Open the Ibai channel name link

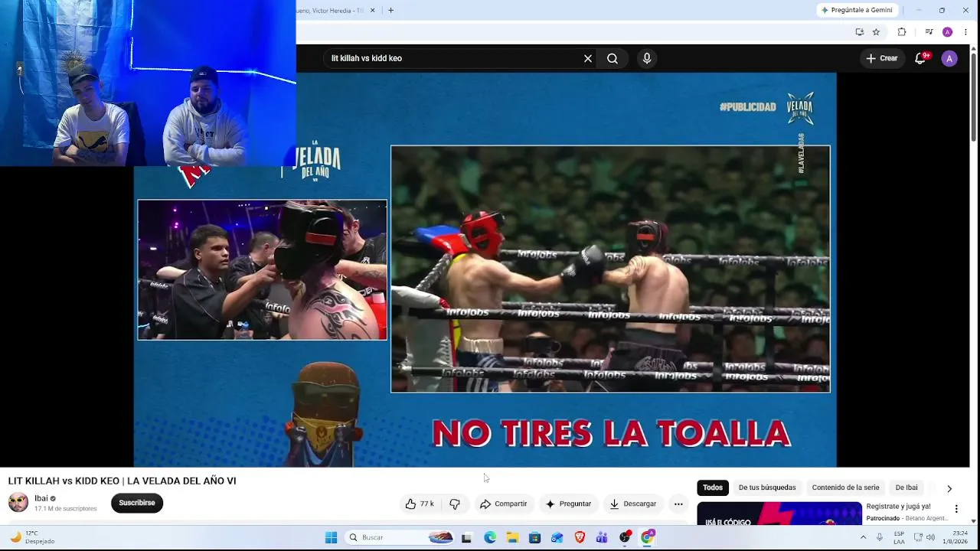pos(41,498)
